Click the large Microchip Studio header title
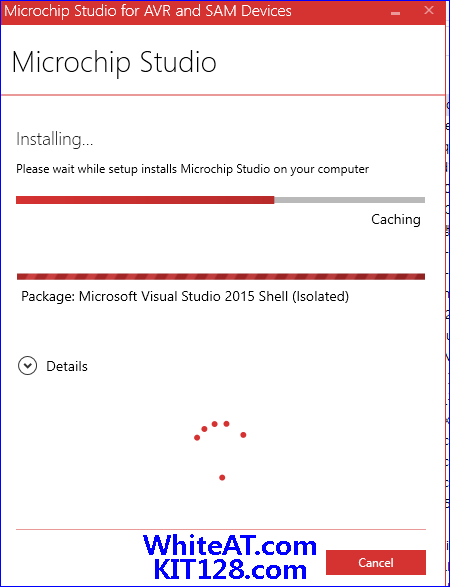Screen dimensions: 450x587 point(114,62)
